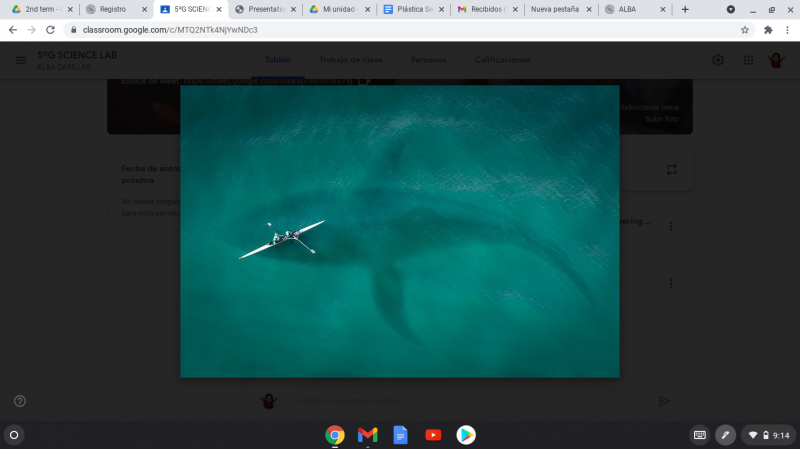Switch to the Tablón tab
This screenshot has height=449, width=800.
tap(278, 60)
